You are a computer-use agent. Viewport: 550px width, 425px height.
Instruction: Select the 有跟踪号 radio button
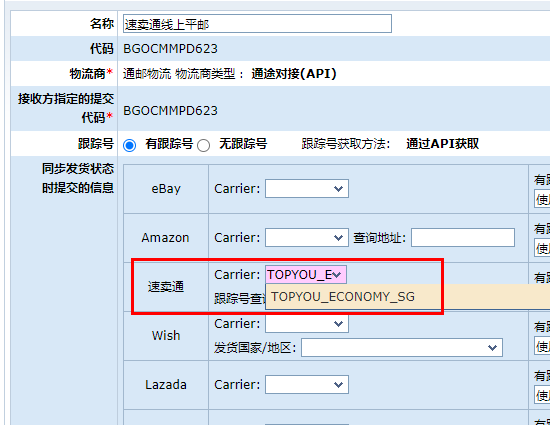(x=129, y=145)
